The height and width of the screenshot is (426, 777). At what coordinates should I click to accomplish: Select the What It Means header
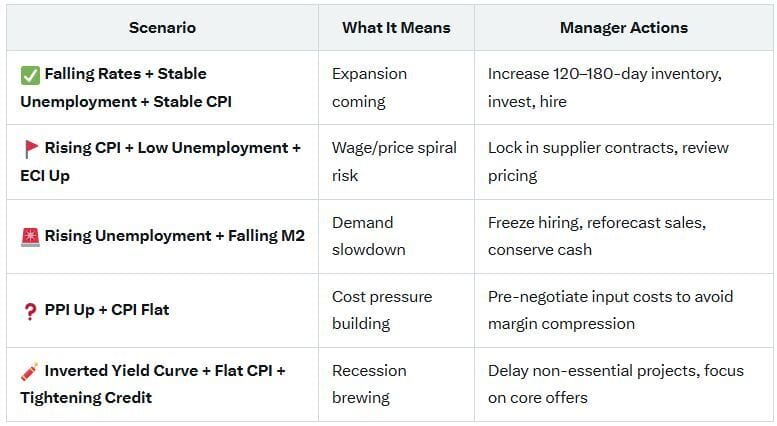396,28
